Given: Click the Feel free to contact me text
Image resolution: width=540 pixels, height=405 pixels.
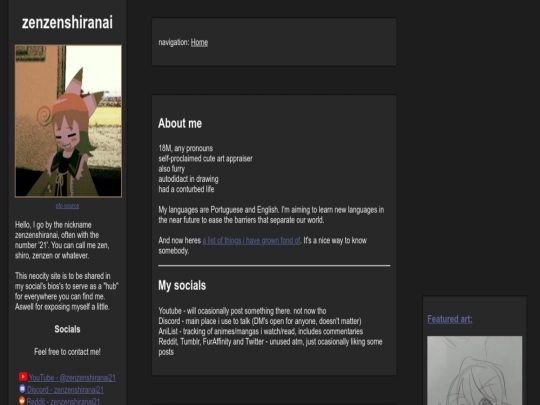Looking at the screenshot, I should (x=68, y=352).
